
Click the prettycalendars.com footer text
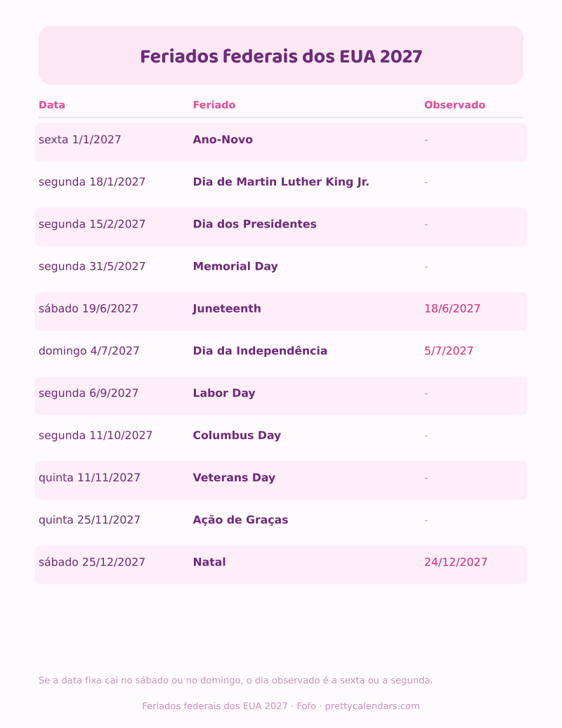pyautogui.click(x=372, y=706)
